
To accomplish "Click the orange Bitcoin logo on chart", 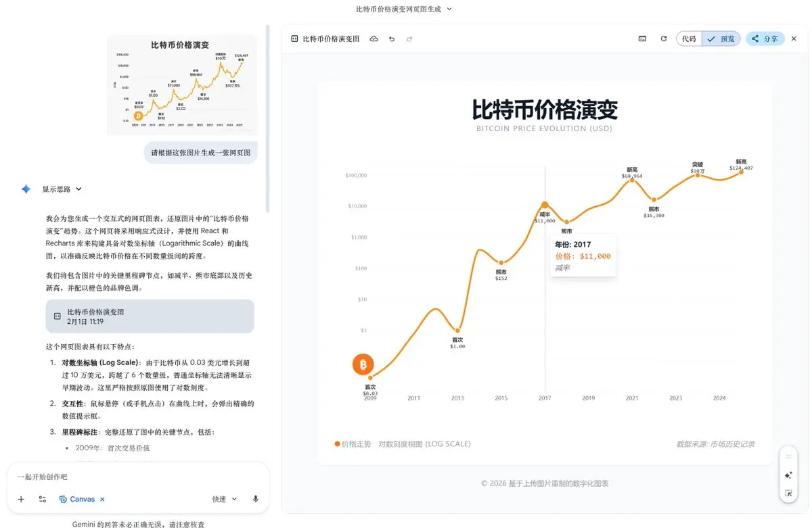I will pos(363,365).
